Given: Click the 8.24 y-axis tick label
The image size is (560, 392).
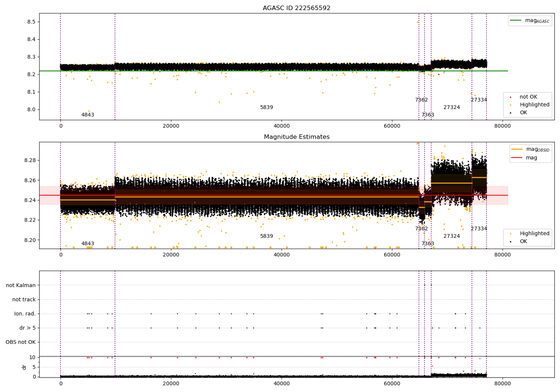Looking at the screenshot, I should (29, 200).
